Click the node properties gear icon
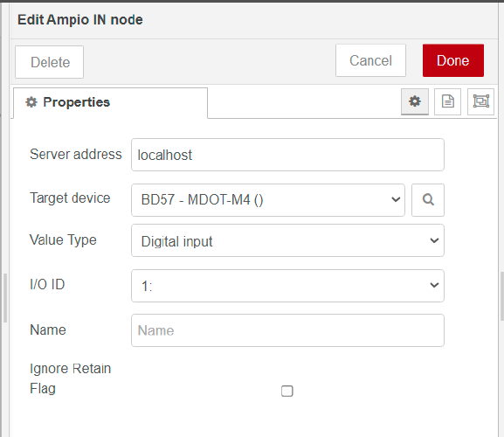 point(415,101)
